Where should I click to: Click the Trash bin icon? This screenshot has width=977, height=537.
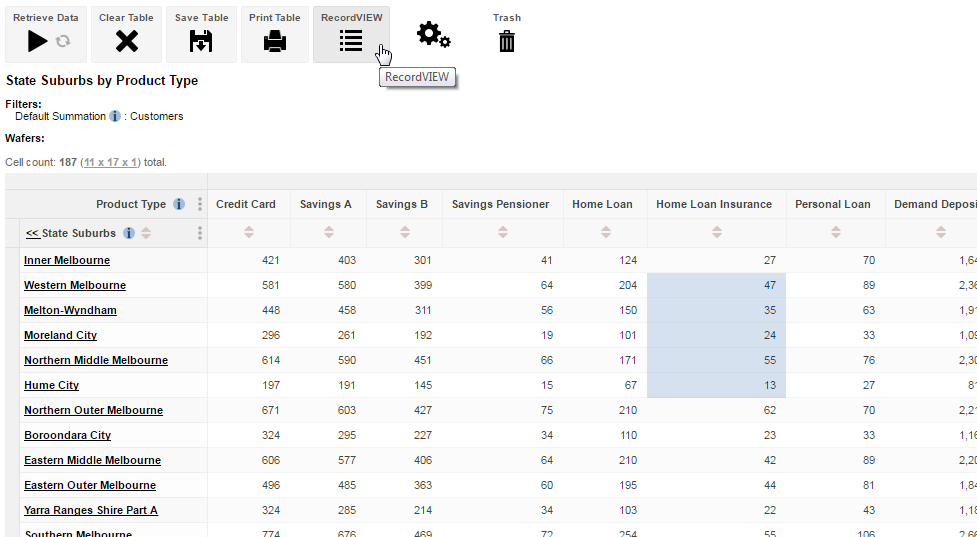point(507,41)
